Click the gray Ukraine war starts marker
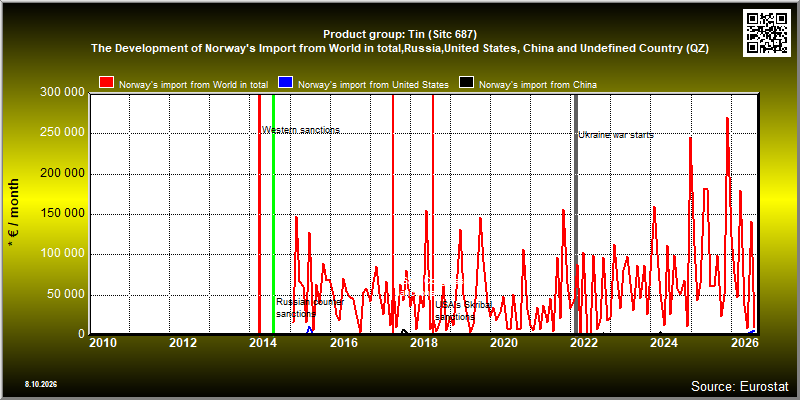The image size is (800, 400). click(576, 214)
